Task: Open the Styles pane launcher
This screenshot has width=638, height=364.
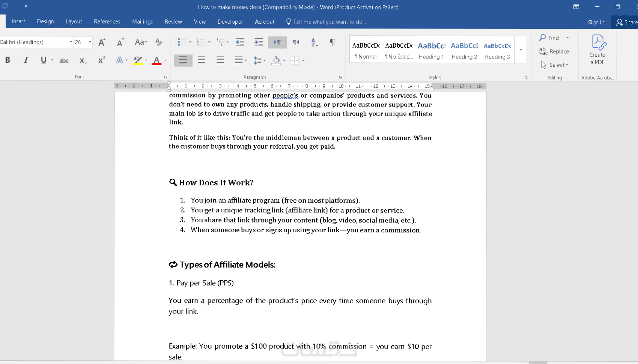Action: point(526,78)
